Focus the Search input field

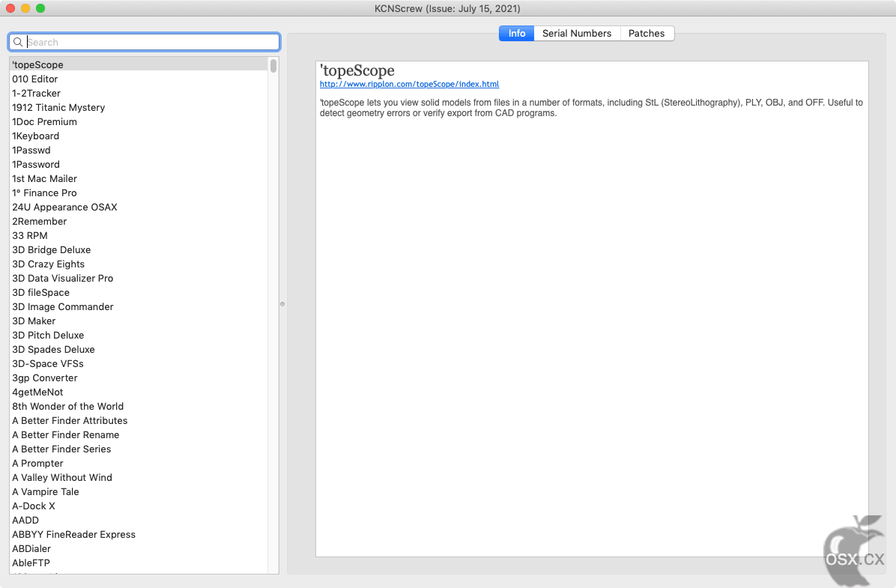(144, 42)
